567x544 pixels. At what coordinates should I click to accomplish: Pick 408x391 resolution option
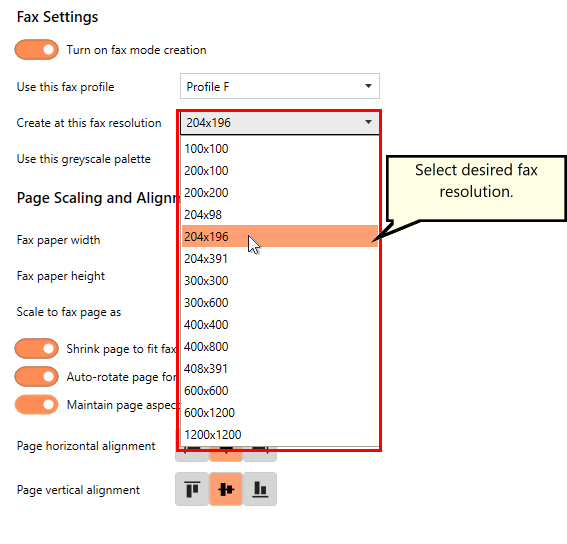(x=280, y=369)
